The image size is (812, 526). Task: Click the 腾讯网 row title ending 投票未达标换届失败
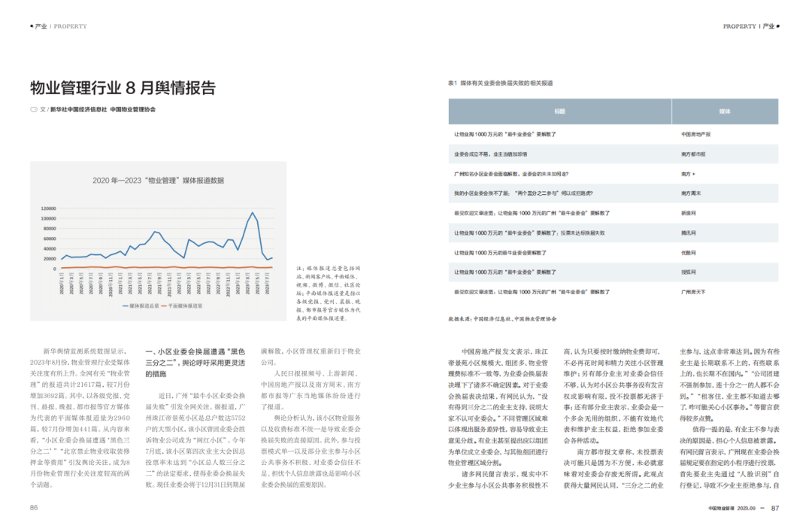click(x=529, y=233)
